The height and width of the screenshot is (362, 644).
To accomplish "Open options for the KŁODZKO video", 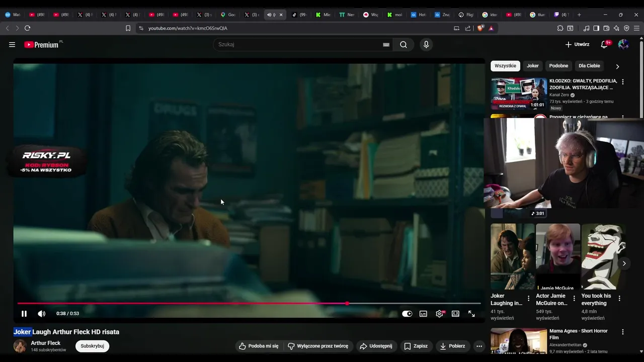I will (623, 81).
